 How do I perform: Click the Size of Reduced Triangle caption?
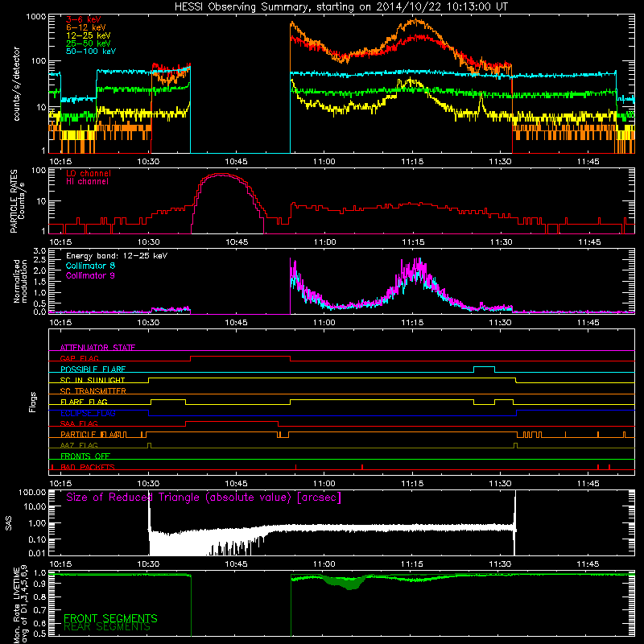pyautogui.click(x=204, y=497)
